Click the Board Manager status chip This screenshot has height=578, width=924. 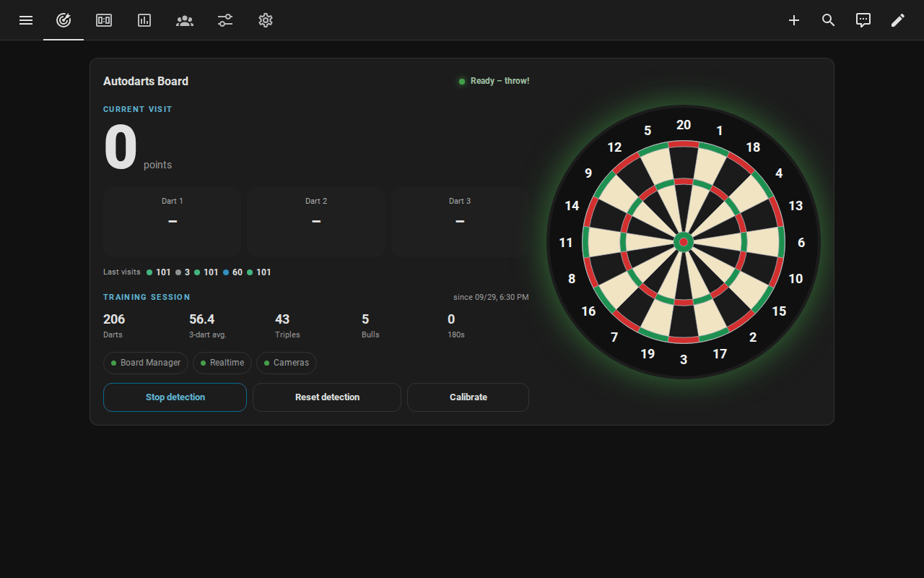click(146, 363)
